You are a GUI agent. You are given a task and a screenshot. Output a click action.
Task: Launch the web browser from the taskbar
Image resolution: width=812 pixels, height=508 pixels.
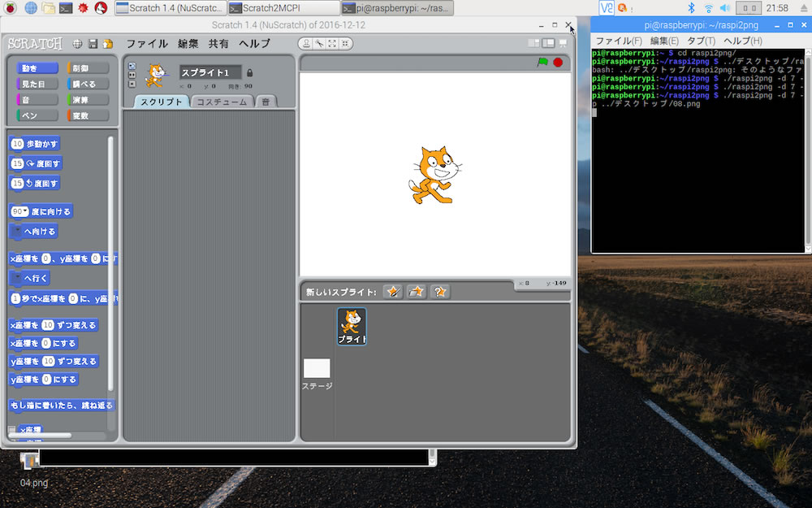click(31, 8)
